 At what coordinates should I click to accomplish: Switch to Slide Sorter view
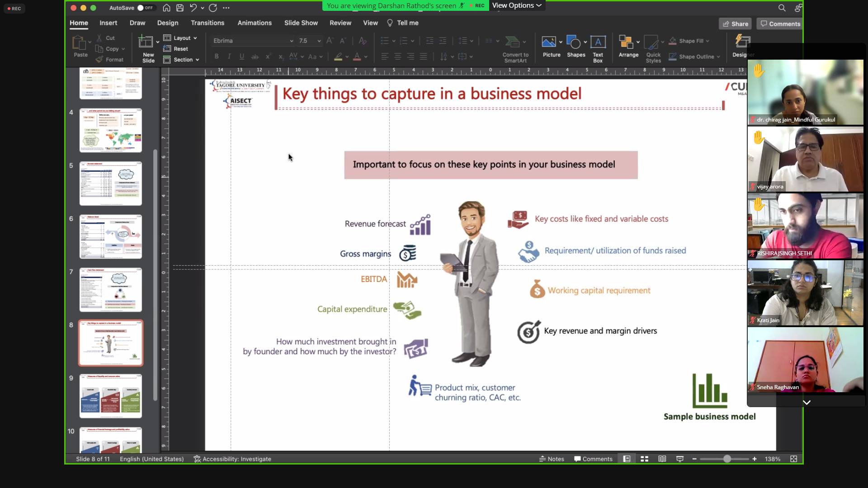point(645,459)
